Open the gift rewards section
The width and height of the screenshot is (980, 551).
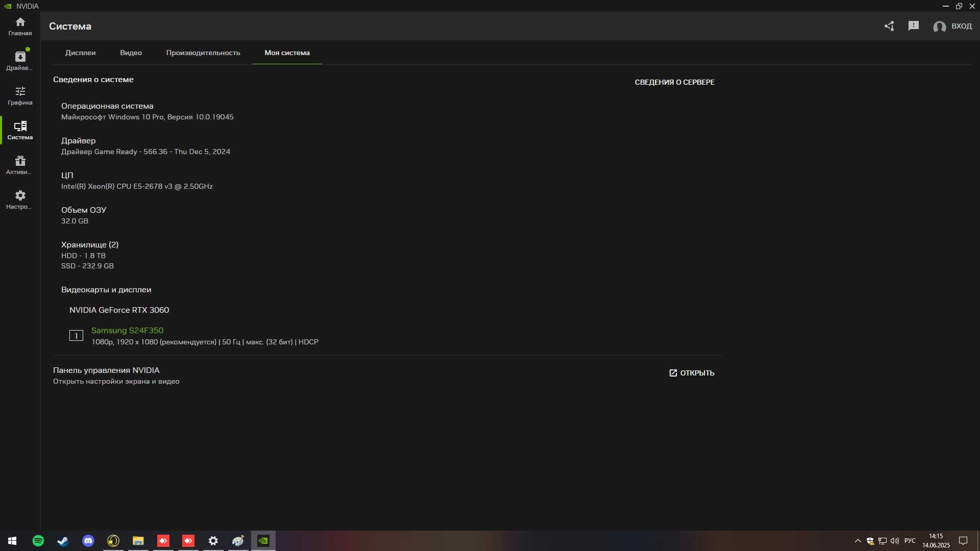tap(20, 165)
